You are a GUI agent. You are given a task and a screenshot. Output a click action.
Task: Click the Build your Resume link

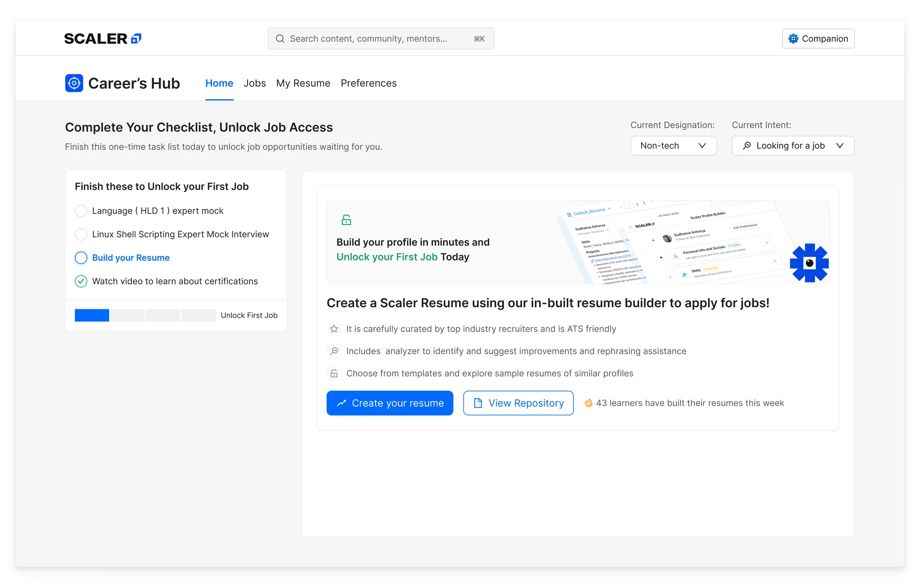131,258
